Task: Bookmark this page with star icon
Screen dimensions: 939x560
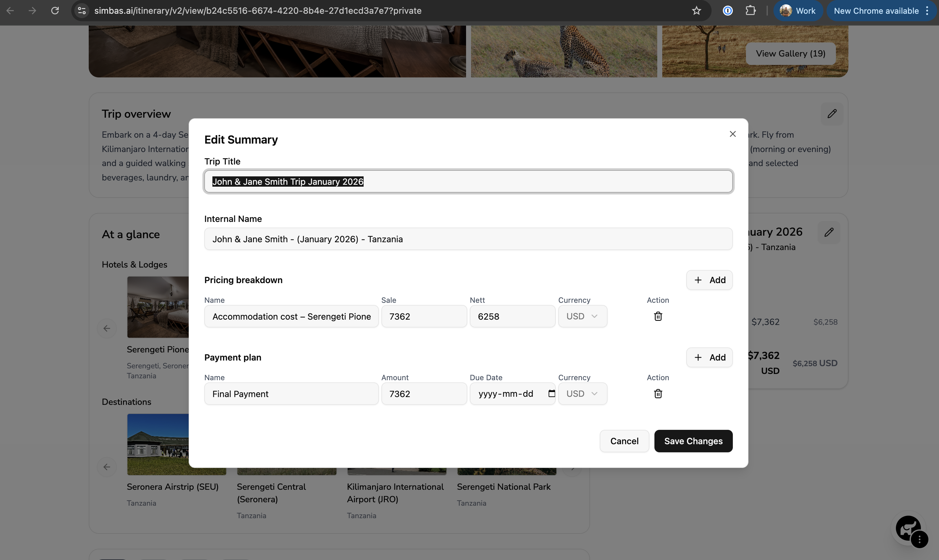Action: pyautogui.click(x=696, y=11)
